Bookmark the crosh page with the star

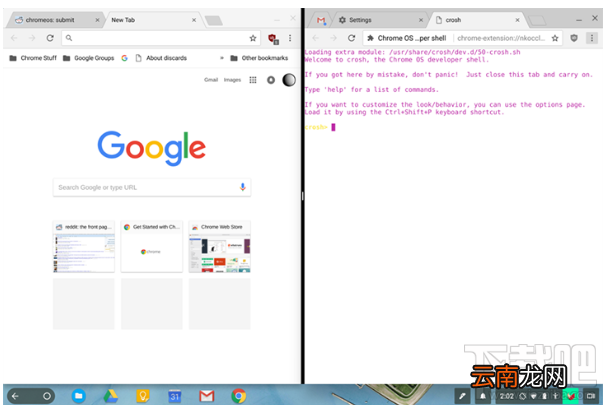click(x=555, y=38)
